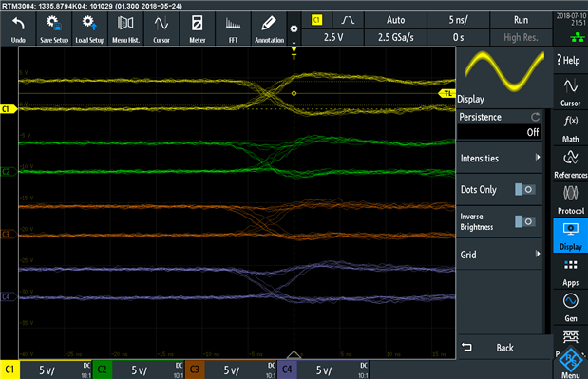This screenshot has width=588, height=379.
Task: Open the Meter tool
Action: tap(198, 28)
